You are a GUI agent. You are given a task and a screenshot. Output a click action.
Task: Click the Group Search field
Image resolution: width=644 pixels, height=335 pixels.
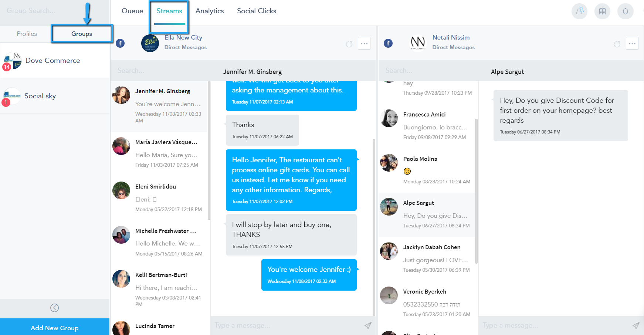(55, 11)
